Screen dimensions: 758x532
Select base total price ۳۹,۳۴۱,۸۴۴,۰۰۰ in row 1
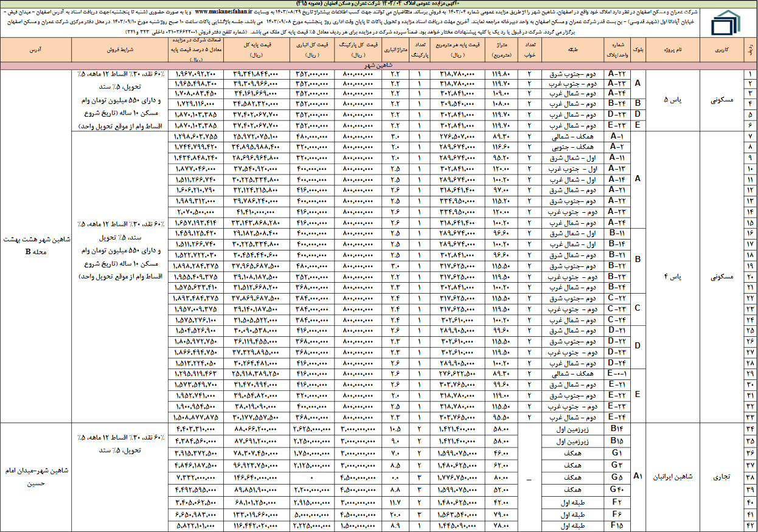(x=256, y=74)
